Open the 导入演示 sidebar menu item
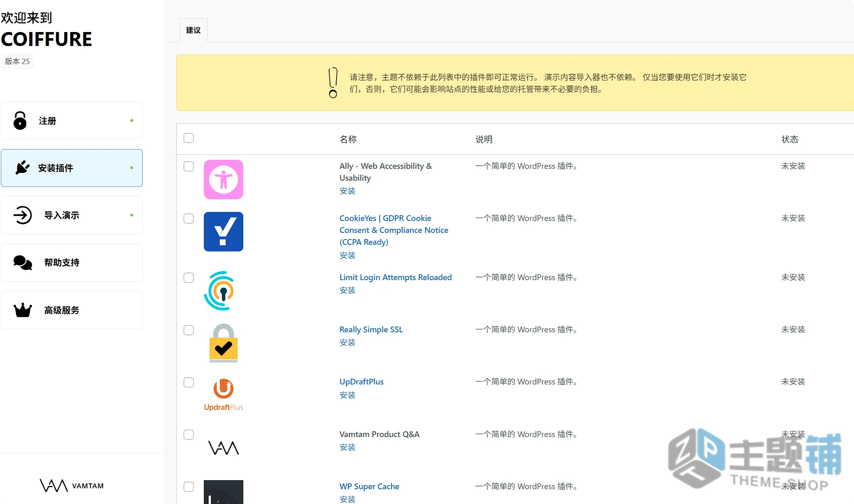The width and height of the screenshot is (854, 504). tap(72, 215)
